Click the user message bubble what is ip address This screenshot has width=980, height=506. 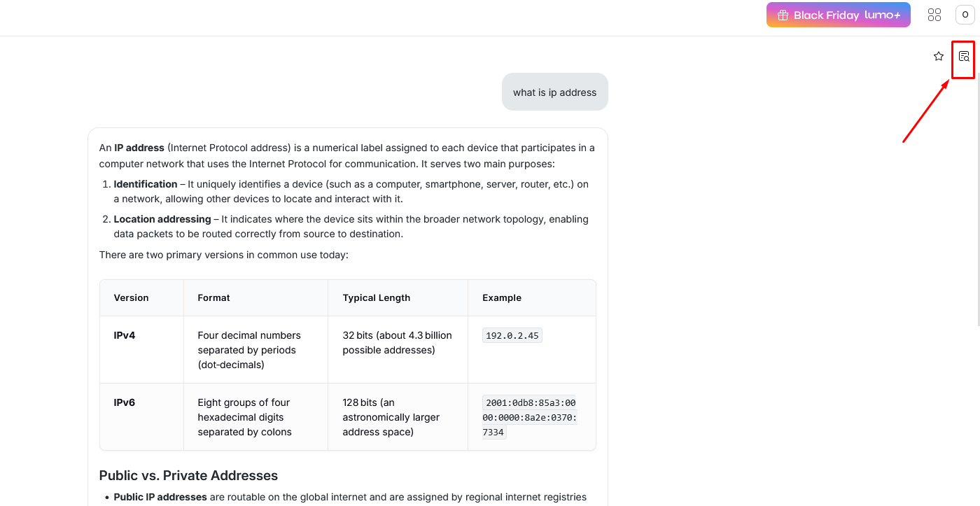[x=554, y=92]
